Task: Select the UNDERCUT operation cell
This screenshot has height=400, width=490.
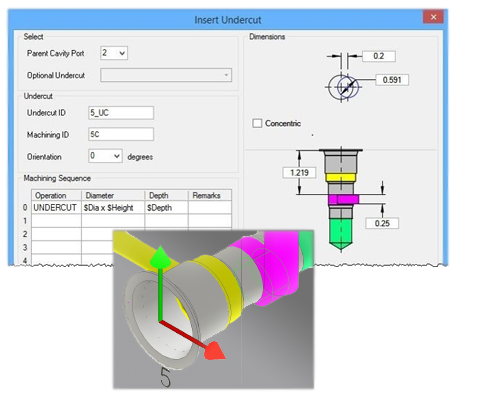Action: pos(56,208)
